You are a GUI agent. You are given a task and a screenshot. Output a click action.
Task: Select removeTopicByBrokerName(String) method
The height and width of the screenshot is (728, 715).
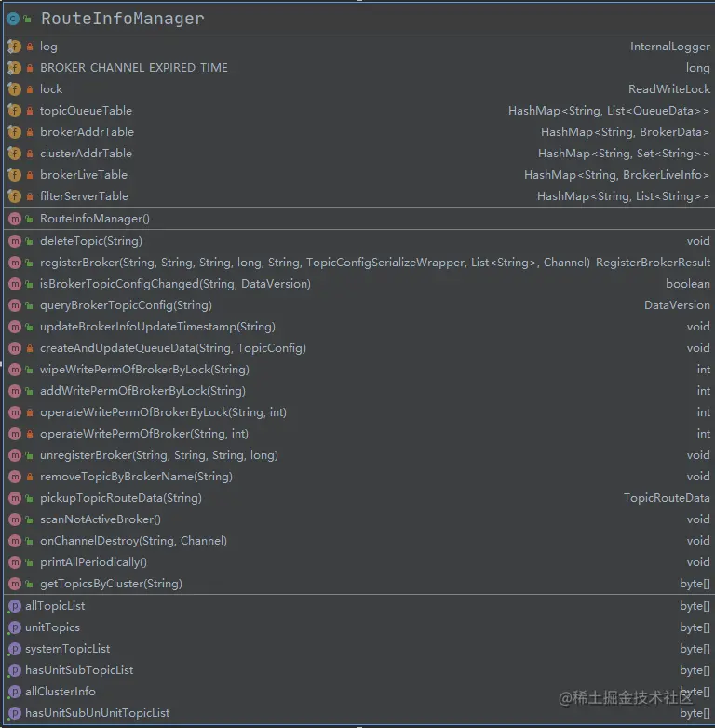click(136, 477)
